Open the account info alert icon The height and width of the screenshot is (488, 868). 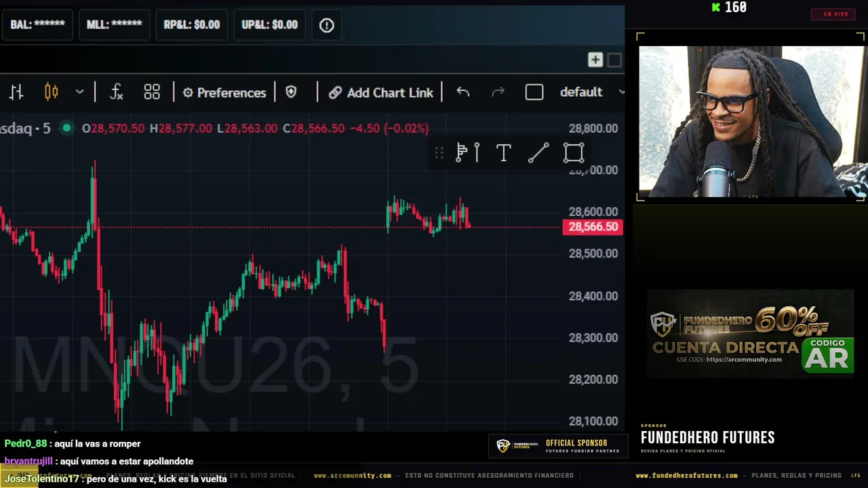point(326,25)
